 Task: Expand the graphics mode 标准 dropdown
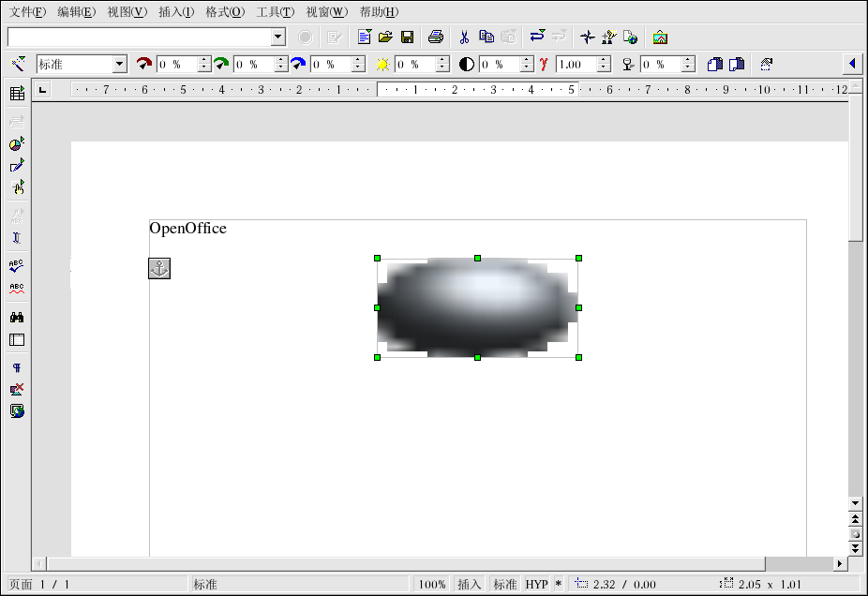(x=119, y=65)
